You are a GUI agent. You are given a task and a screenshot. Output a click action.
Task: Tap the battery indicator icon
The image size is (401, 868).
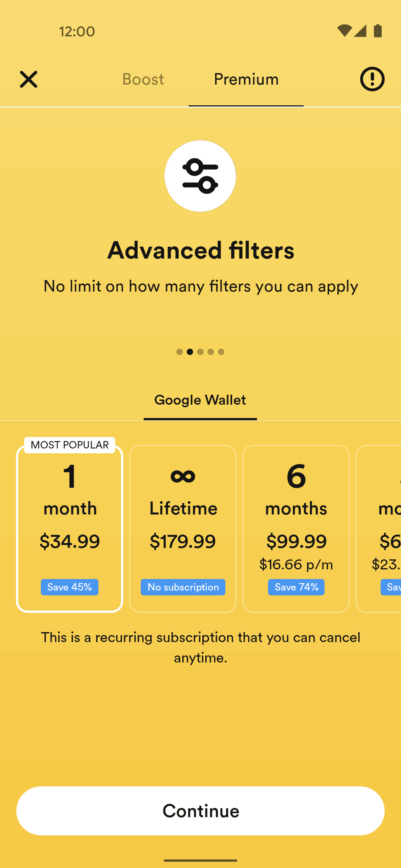point(377,31)
